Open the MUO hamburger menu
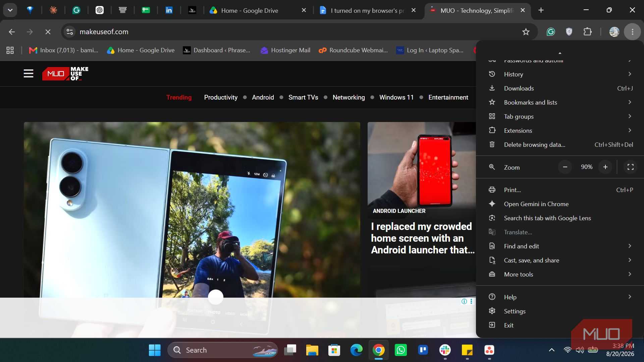 pyautogui.click(x=29, y=73)
